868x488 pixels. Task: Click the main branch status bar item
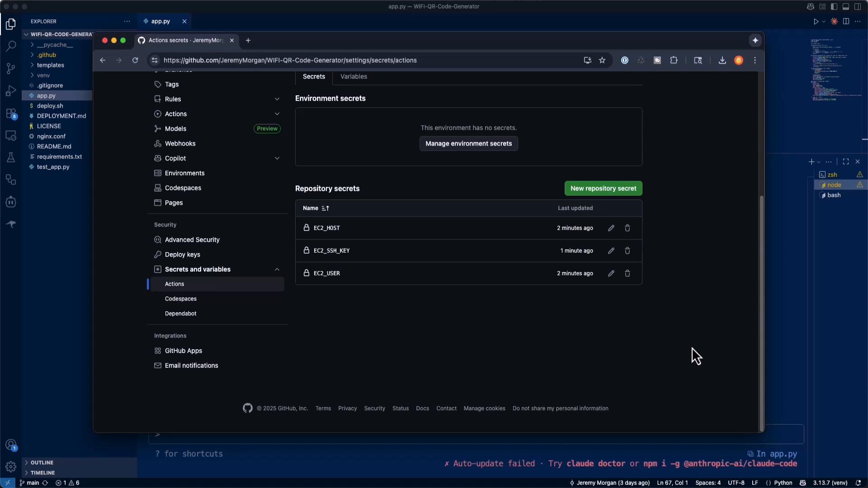(29, 483)
